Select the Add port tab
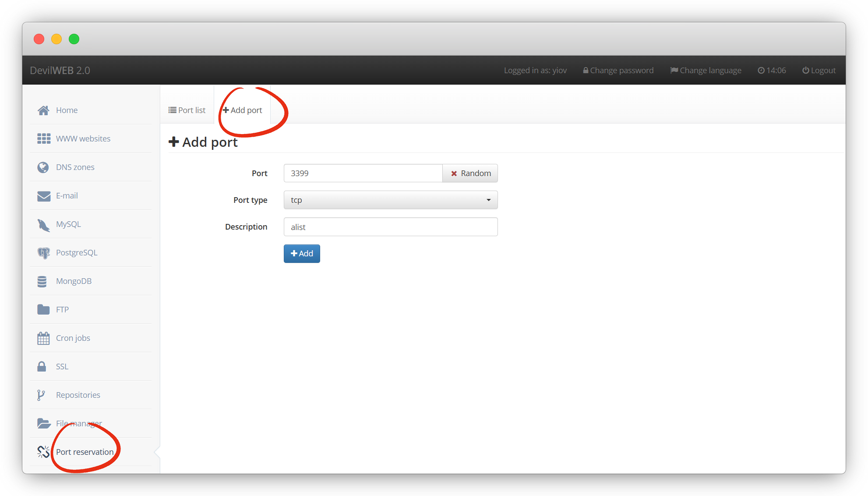The width and height of the screenshot is (868, 496). point(242,110)
